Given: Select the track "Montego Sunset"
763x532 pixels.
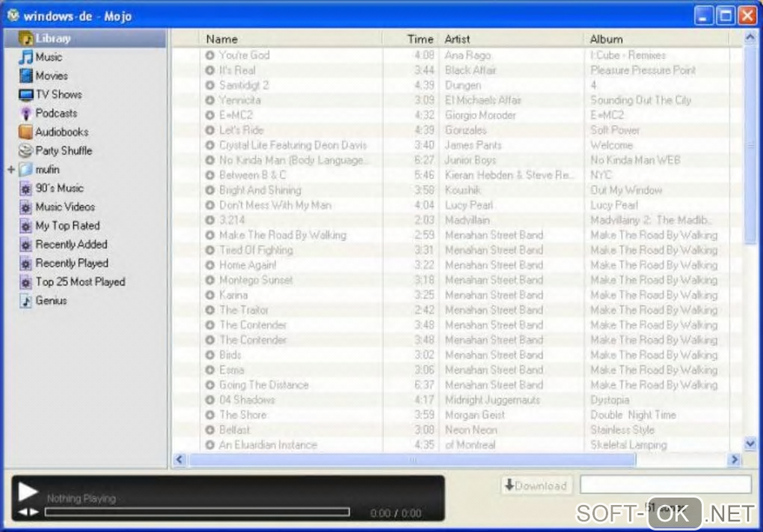Looking at the screenshot, I should 256,281.
